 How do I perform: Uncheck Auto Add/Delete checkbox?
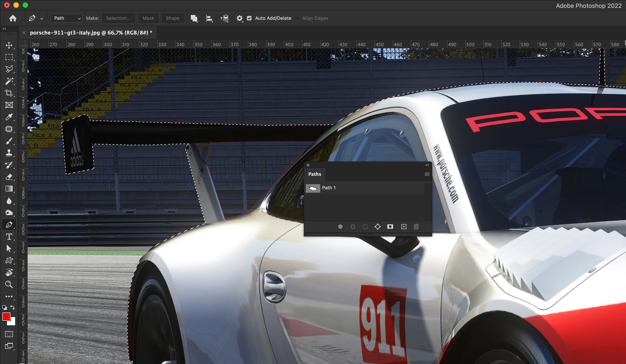[249, 18]
